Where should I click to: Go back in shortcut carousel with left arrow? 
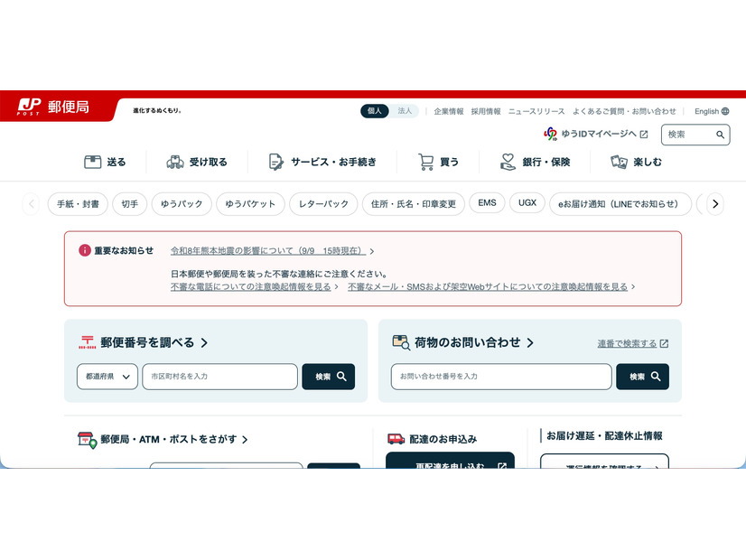click(31, 204)
